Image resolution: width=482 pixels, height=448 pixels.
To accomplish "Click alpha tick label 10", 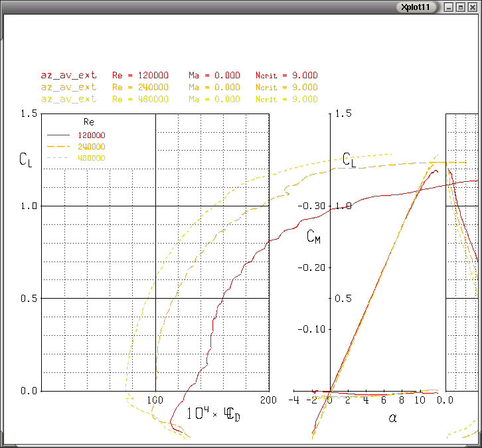I will [x=420, y=400].
